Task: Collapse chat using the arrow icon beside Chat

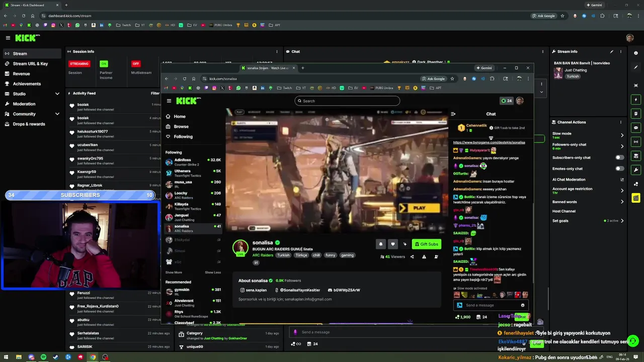Action: pos(453,114)
